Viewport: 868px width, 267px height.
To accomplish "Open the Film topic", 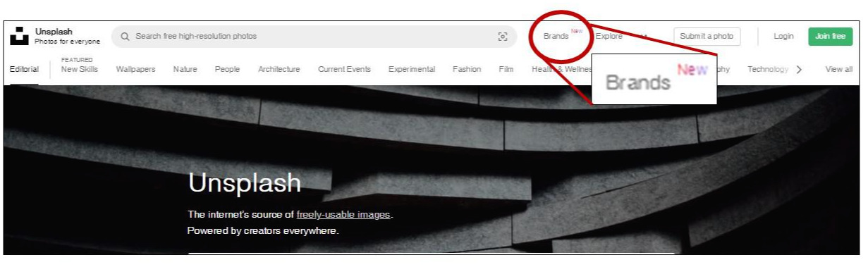I will (x=506, y=70).
